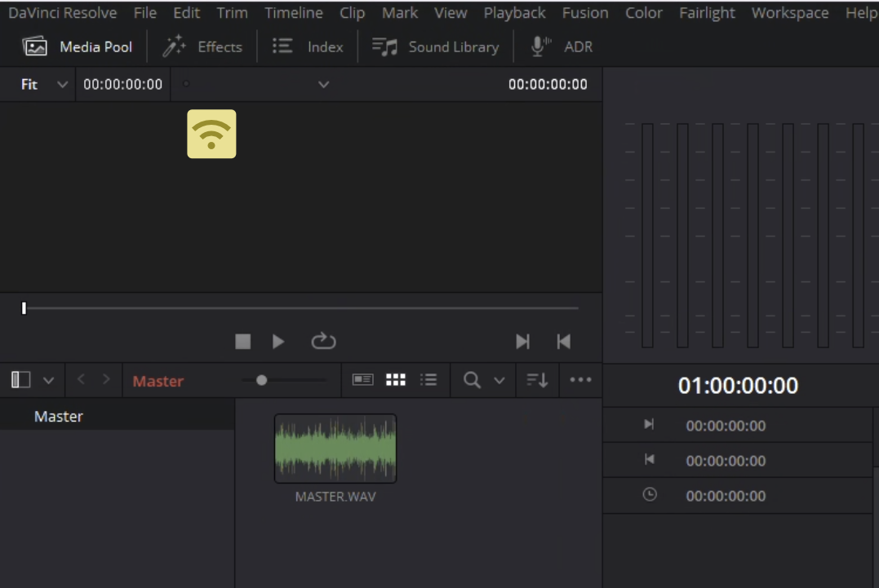The image size is (879, 588).
Task: Toggle the ADR panel
Action: [x=562, y=47]
